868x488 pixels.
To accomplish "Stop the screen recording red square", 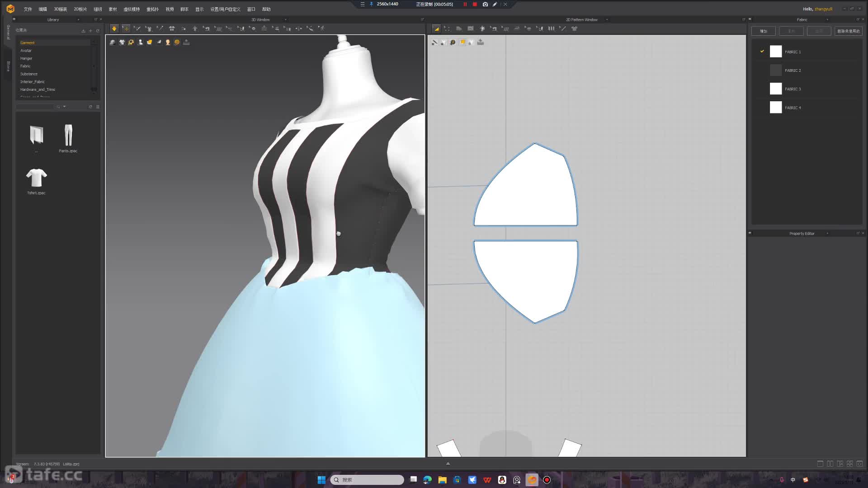I will click(x=475, y=4).
